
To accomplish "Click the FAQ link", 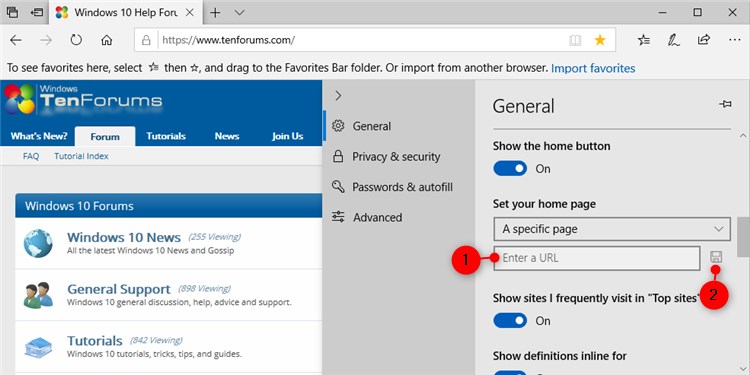I will (x=31, y=156).
